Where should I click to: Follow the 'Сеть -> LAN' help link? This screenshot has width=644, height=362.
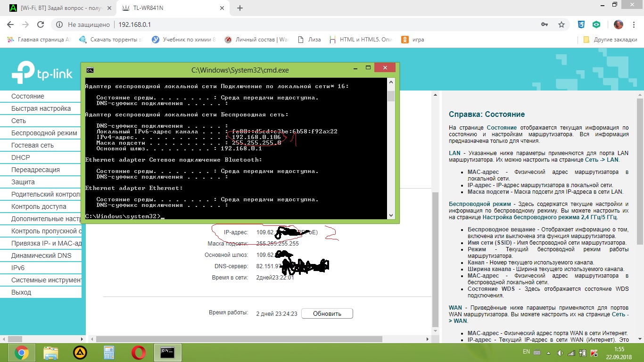coord(605,160)
